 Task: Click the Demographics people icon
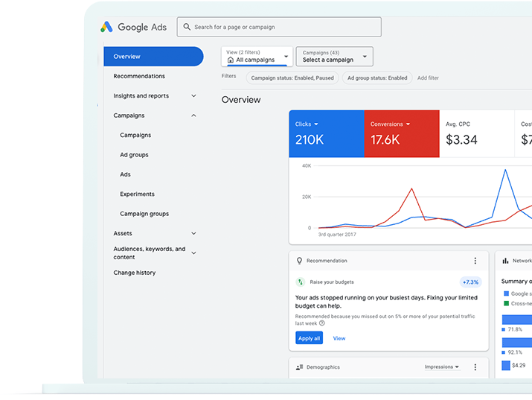pyautogui.click(x=300, y=367)
